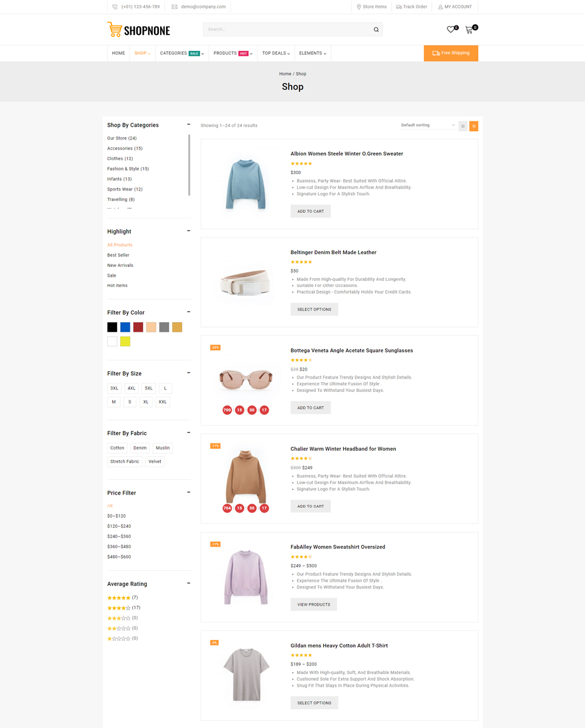585x728 pixels.
Task: Click the My Account user icon
Action: pyautogui.click(x=440, y=7)
